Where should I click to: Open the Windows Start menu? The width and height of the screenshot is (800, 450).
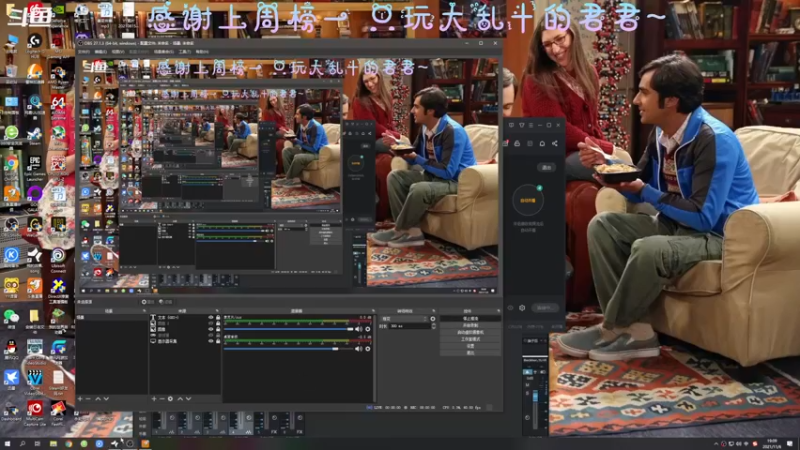click(x=7, y=444)
